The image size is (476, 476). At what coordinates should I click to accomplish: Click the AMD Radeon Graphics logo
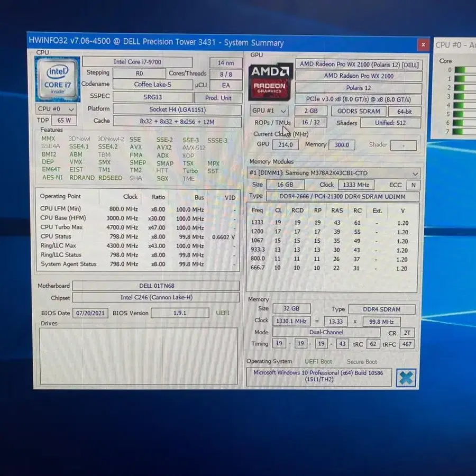pyautogui.click(x=270, y=81)
